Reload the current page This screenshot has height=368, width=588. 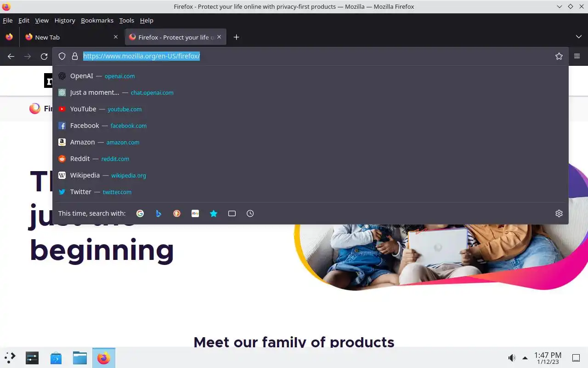pos(44,56)
